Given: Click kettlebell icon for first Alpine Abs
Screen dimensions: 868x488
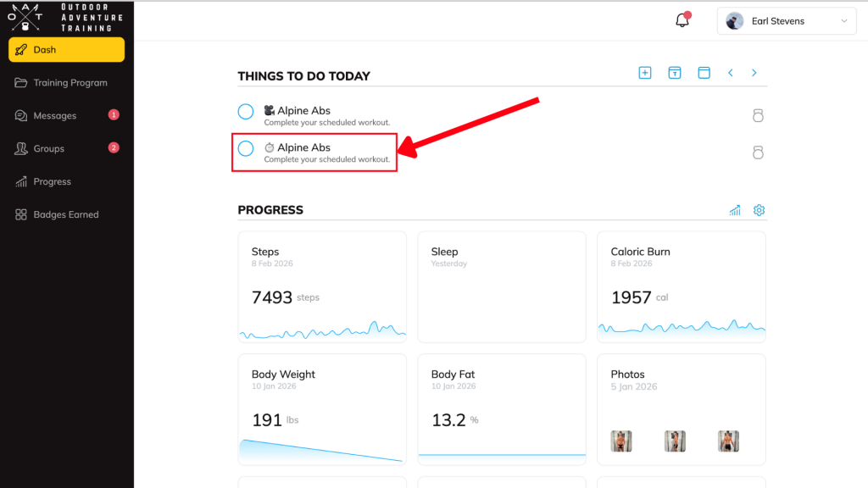Looking at the screenshot, I should pyautogui.click(x=758, y=116).
